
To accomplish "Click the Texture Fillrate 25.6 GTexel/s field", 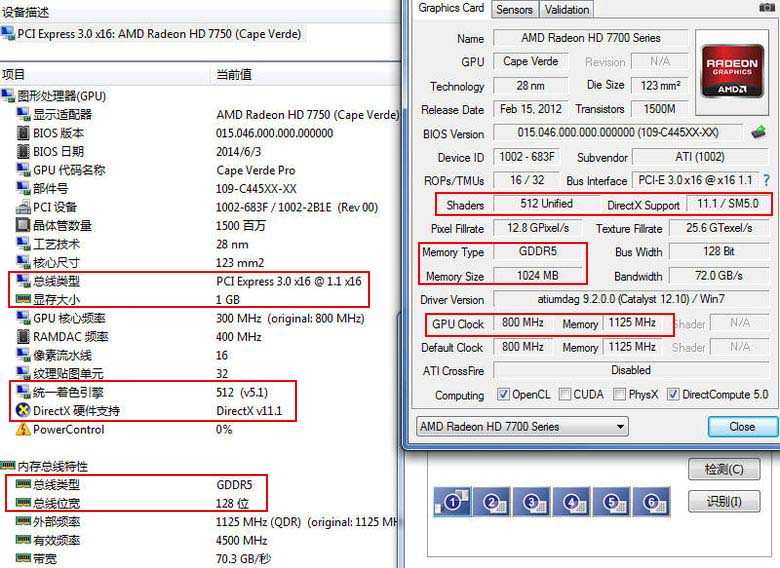I will click(x=718, y=228).
